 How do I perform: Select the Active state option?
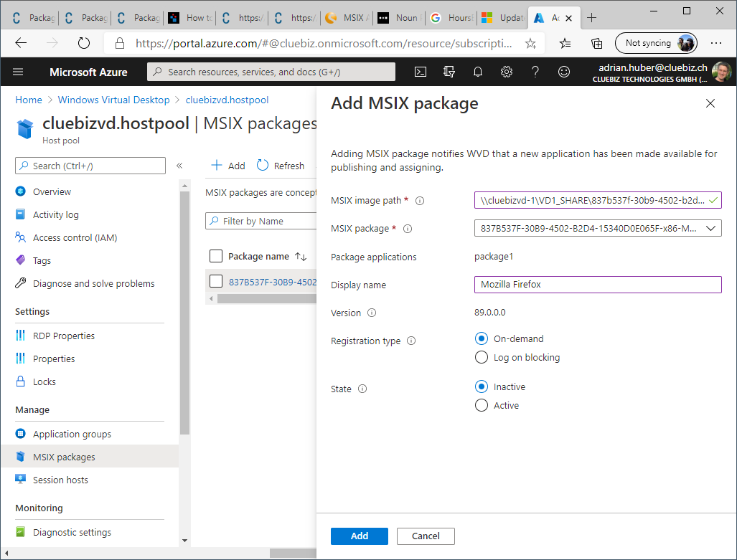tap(482, 405)
